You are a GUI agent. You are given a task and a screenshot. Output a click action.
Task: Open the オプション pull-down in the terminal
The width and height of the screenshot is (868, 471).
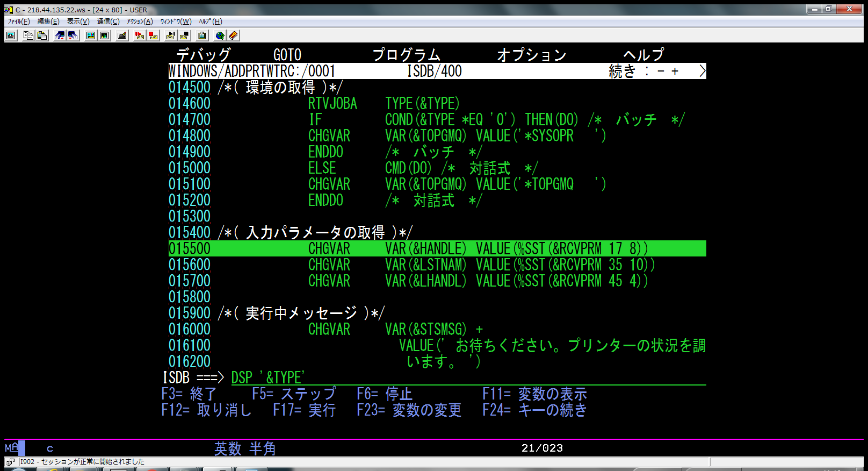531,55
